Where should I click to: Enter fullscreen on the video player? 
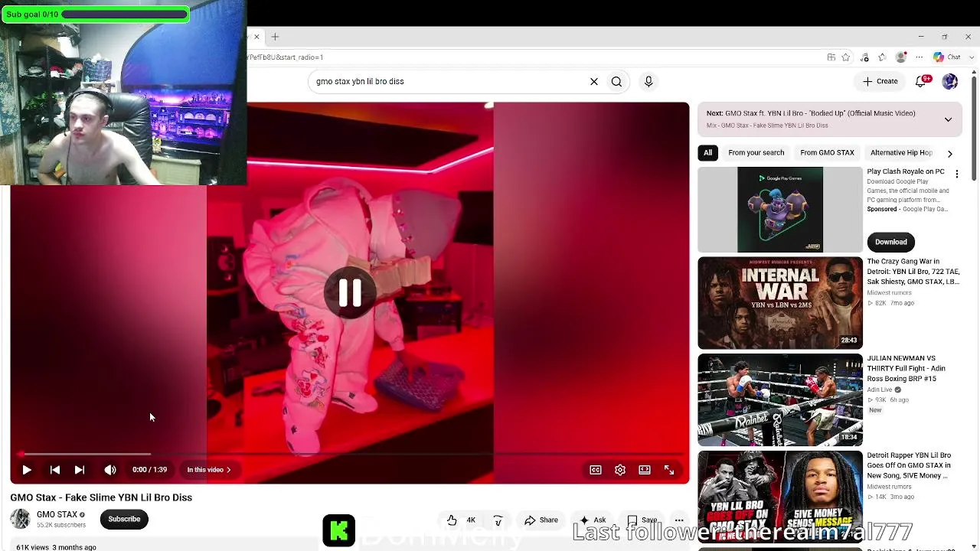[669, 470]
